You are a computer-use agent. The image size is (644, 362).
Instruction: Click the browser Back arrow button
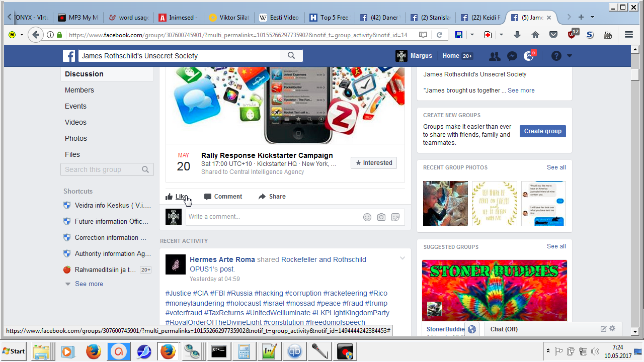tap(35, 35)
